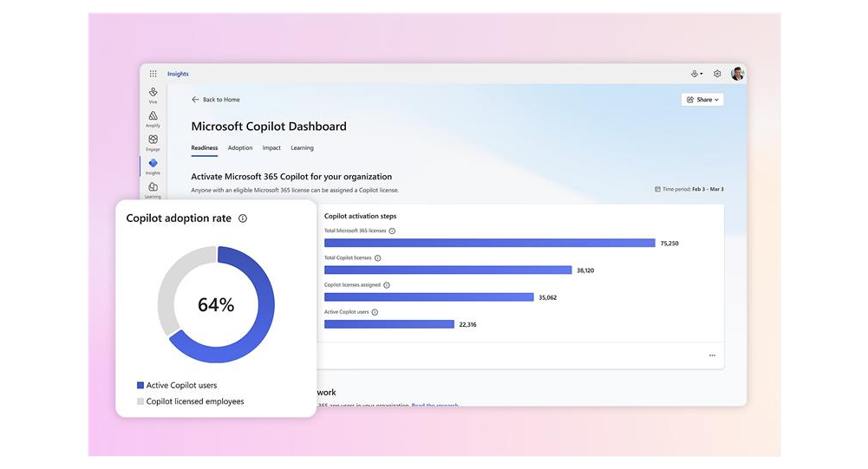868x469 pixels.
Task: Open the user profile picture
Action: [x=737, y=74]
